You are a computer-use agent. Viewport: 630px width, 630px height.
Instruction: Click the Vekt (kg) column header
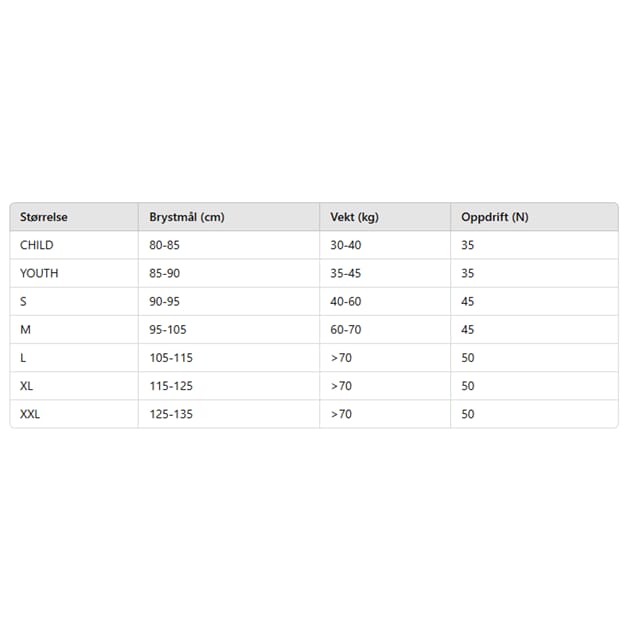[x=355, y=217]
